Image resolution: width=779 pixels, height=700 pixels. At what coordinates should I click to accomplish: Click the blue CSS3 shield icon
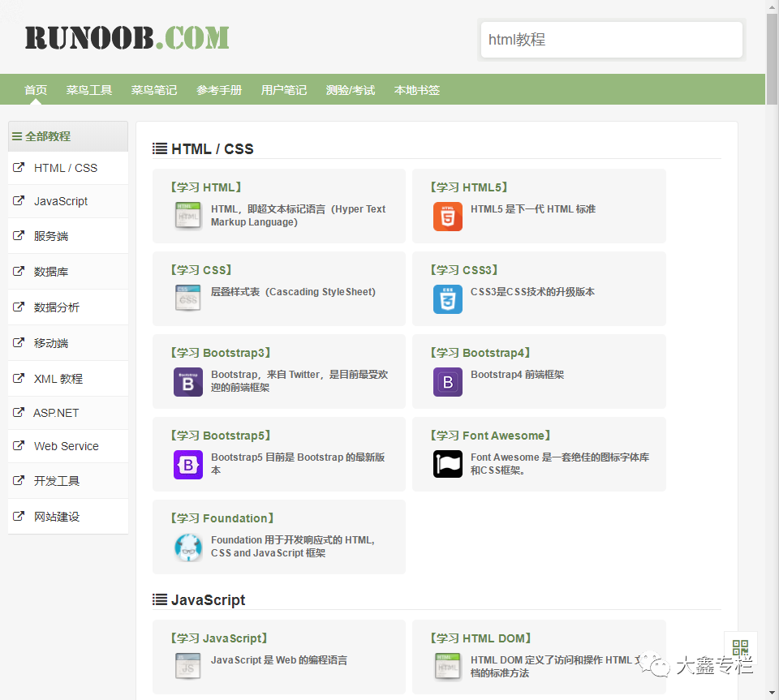click(x=448, y=298)
